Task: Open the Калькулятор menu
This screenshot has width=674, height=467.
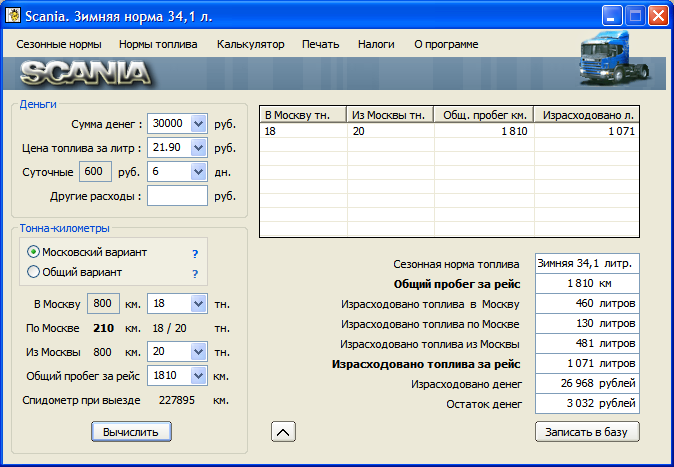Action: (251, 44)
